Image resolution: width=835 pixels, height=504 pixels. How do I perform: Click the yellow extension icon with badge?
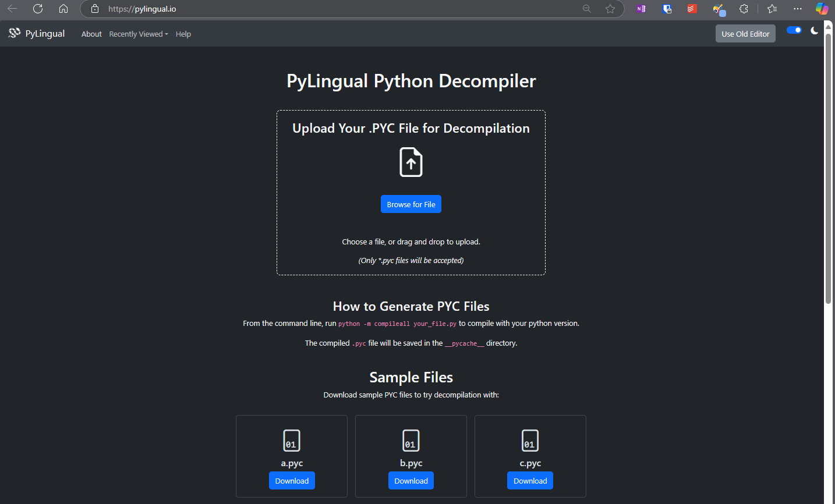(719, 9)
